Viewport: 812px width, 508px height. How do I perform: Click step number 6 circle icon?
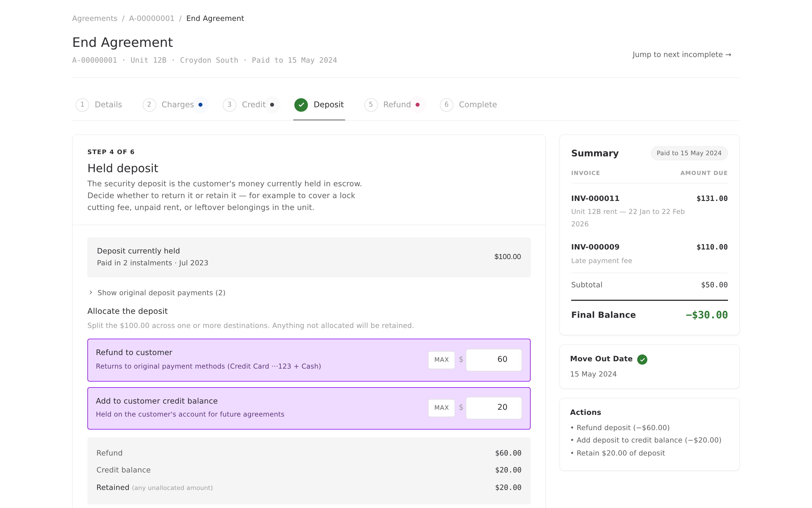[446, 105]
